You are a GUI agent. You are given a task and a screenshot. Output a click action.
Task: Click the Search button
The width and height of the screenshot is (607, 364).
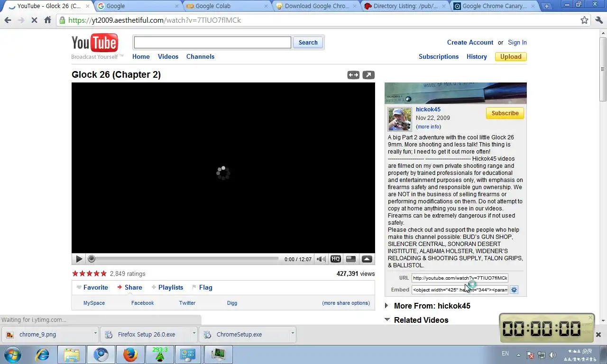[x=308, y=42]
